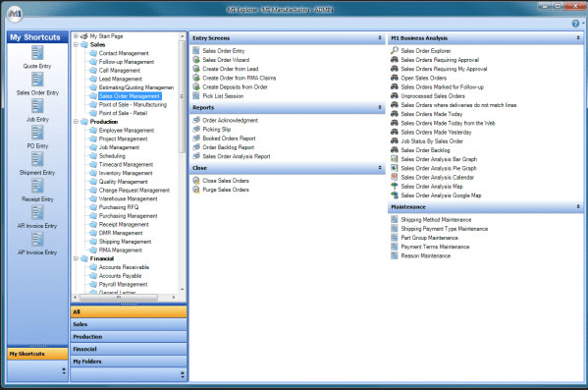Open the navigation pane configure buttons chevron
The width and height of the screenshot is (588, 390).
point(183,374)
